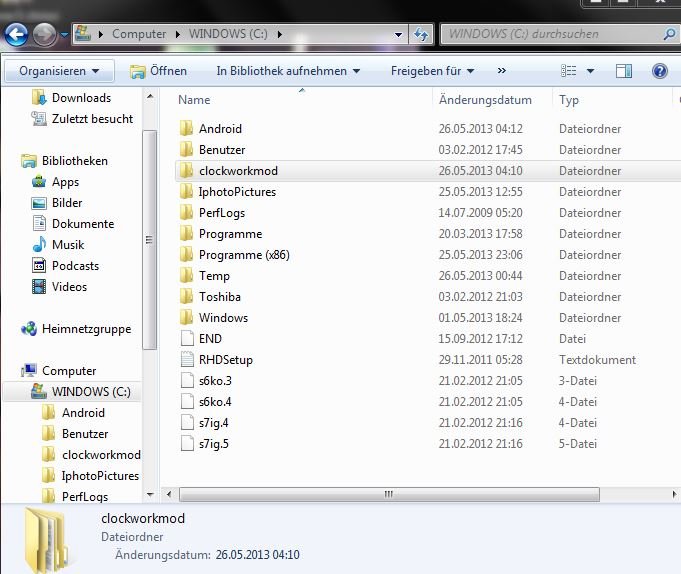Image resolution: width=681 pixels, height=574 pixels.
Task: Open address bar history dropdown
Action: tap(398, 34)
